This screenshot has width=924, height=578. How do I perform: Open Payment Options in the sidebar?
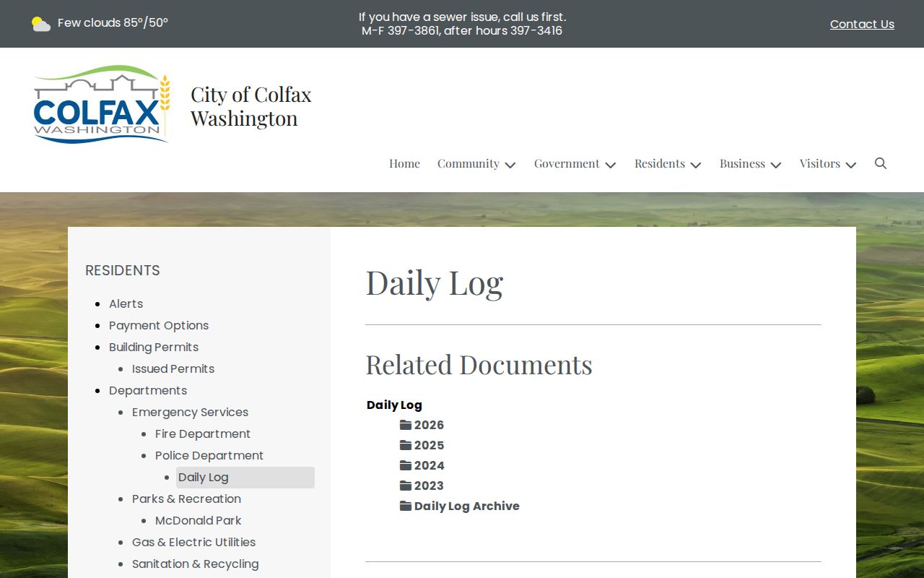pos(159,325)
